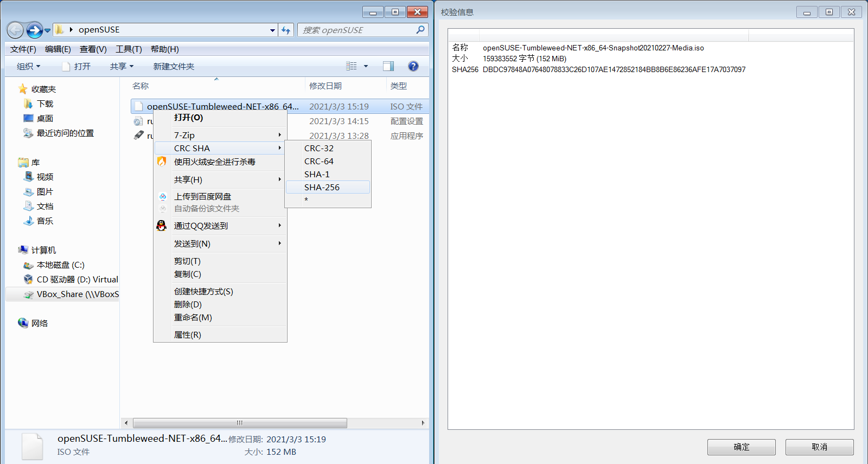Click the Baidu Netdisk upload icon
This screenshot has width=868, height=464.
click(163, 196)
